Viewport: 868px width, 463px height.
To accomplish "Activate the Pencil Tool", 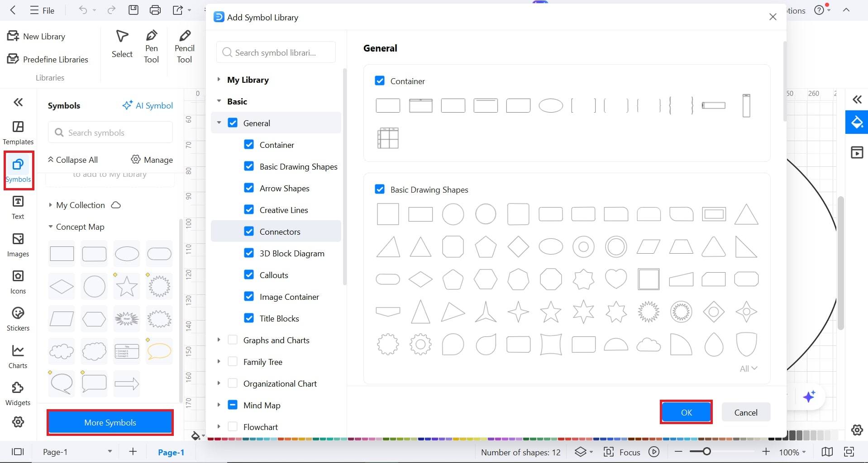I will 185,47.
